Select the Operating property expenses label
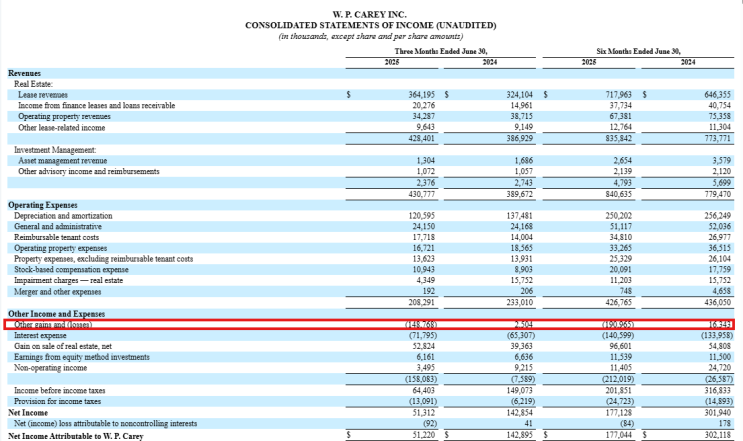The height and width of the screenshot is (441, 743). [x=60, y=248]
